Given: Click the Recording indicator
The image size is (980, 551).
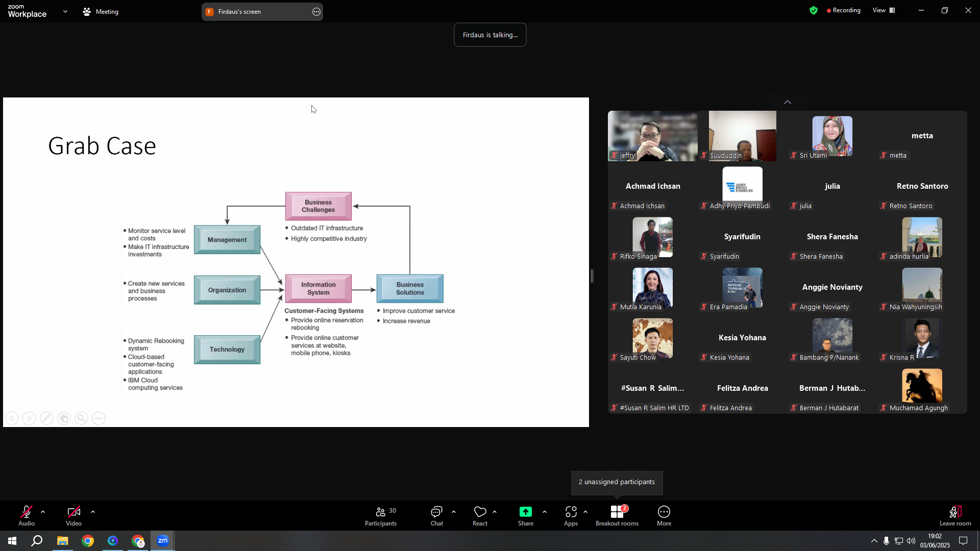Looking at the screenshot, I should click(844, 10).
